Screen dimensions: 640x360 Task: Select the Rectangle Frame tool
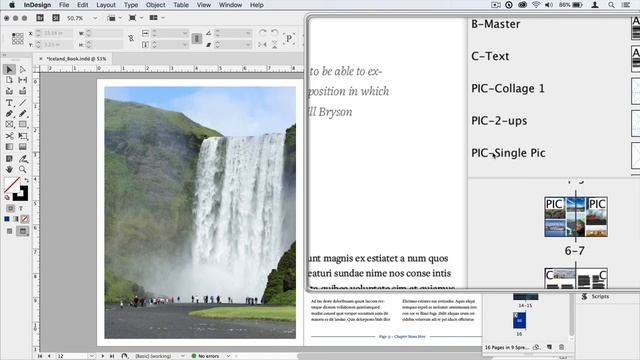pyautogui.click(x=9, y=124)
